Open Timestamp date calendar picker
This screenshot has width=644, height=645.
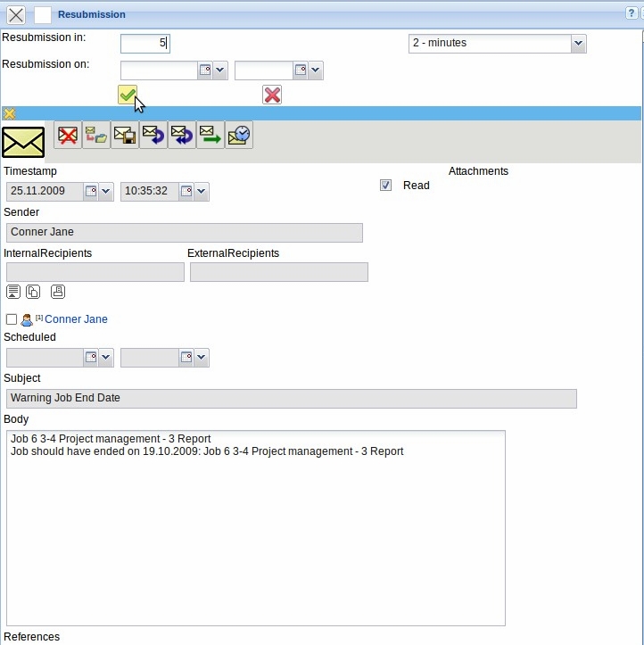point(90,191)
